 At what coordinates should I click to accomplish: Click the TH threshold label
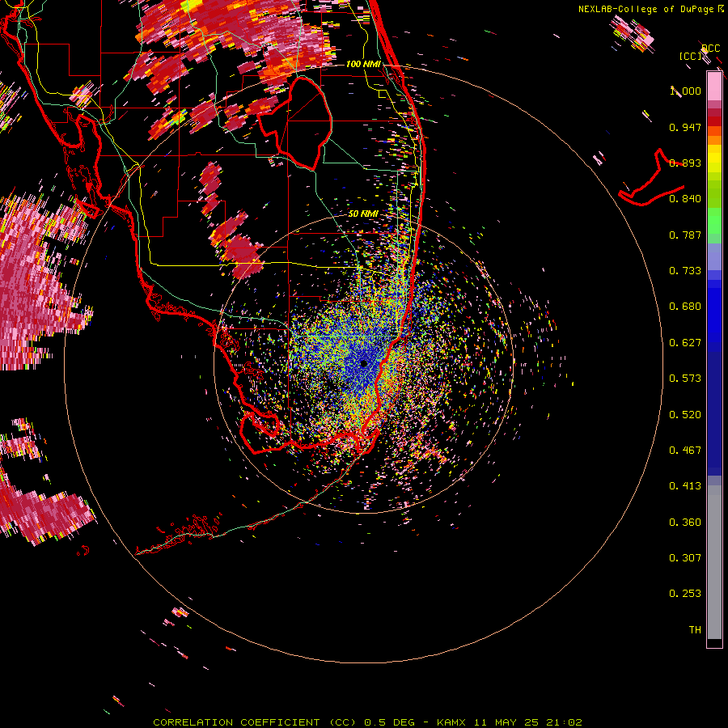pos(695,630)
